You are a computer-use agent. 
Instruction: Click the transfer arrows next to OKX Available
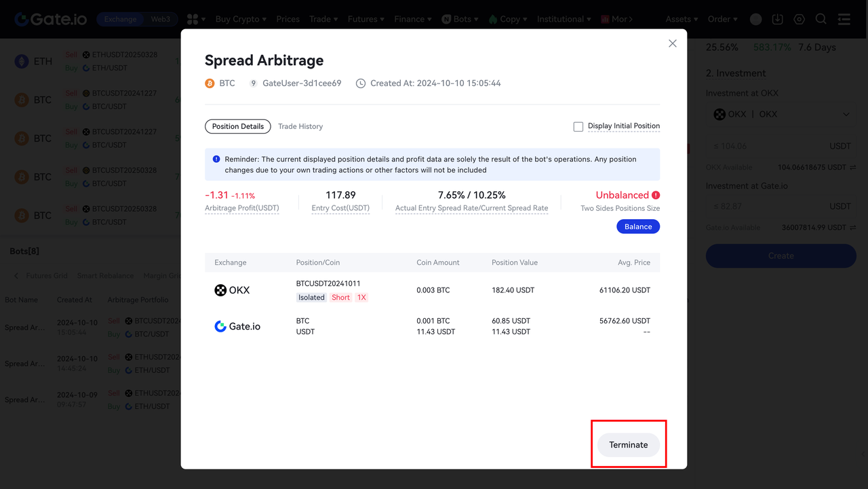pos(852,167)
